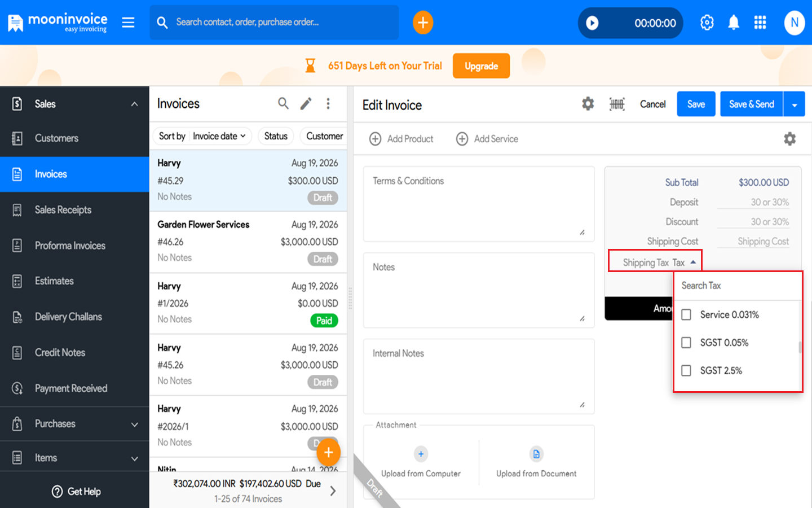
Task: Click the Upgrade button
Action: [x=481, y=66]
